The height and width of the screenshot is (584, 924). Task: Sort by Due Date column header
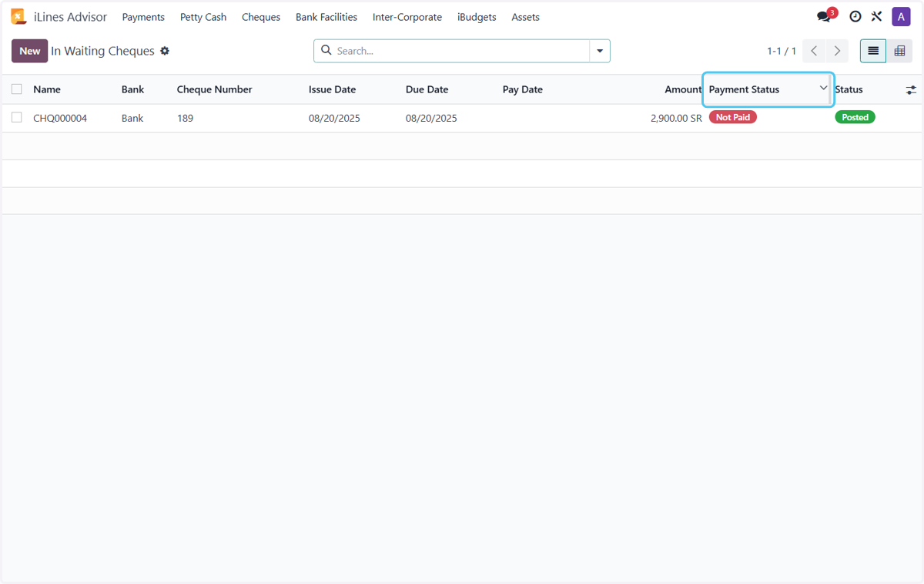click(x=427, y=89)
